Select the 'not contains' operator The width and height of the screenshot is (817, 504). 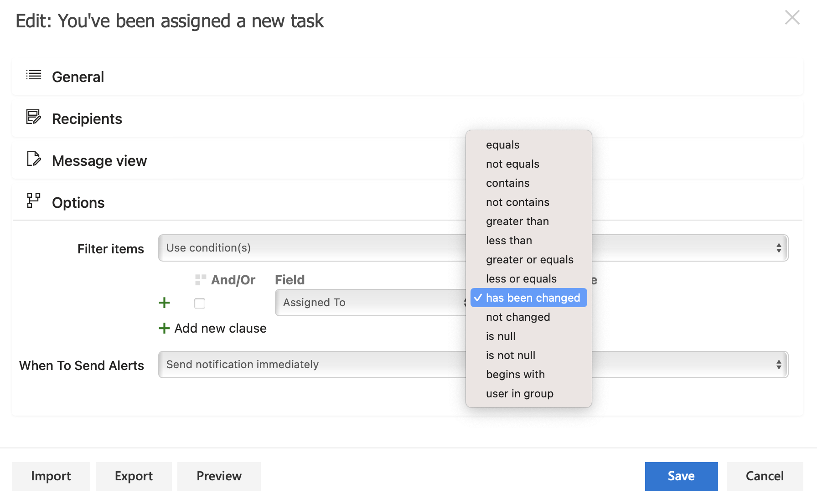[518, 202]
